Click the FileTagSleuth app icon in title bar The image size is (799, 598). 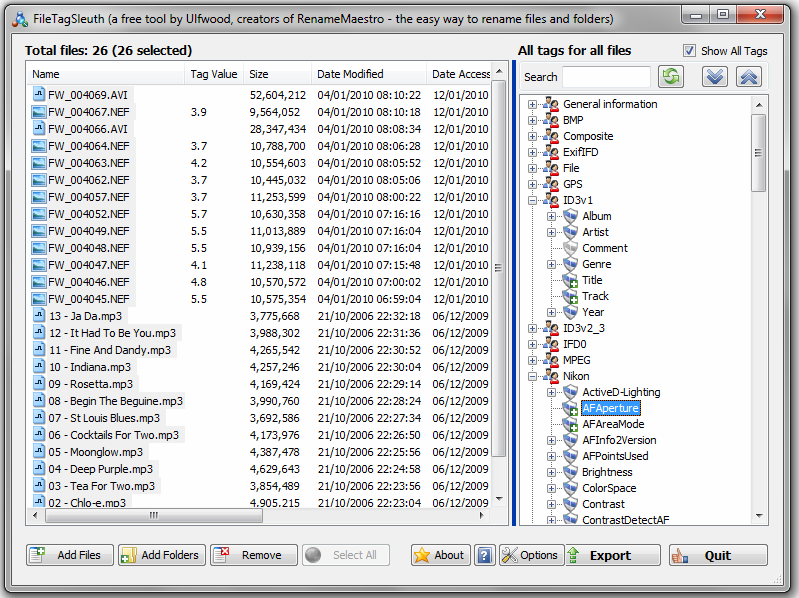[x=20, y=19]
